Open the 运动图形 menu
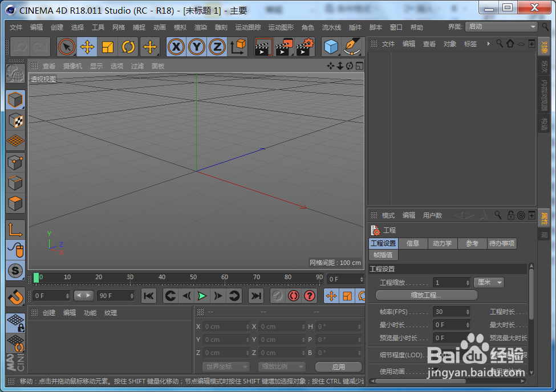Image resolution: width=556 pixels, height=392 pixels. [x=281, y=27]
